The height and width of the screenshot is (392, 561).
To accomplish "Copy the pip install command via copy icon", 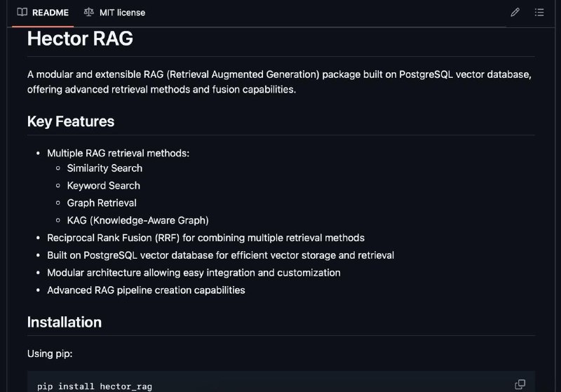I will point(520,384).
